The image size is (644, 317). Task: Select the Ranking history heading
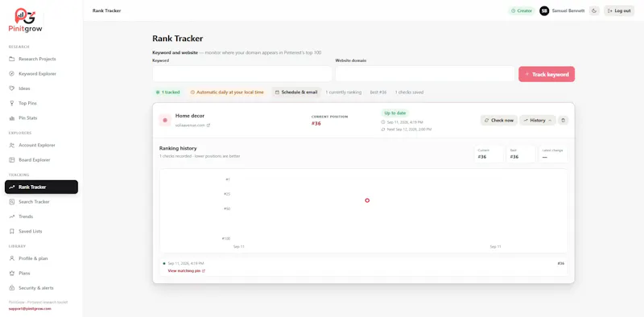pos(178,148)
